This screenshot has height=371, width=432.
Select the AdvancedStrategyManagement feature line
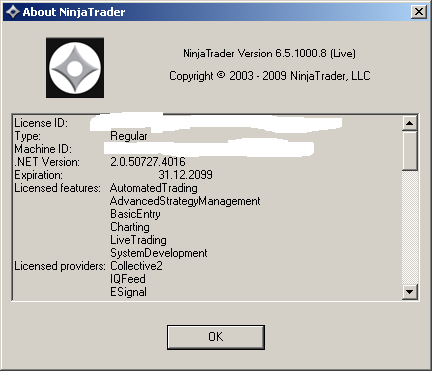[185, 201]
